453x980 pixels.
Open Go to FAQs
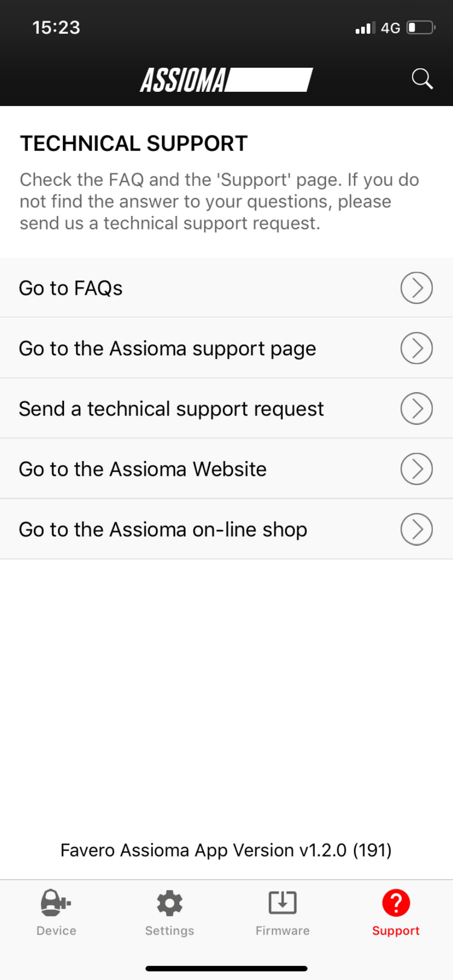[x=152, y=288]
